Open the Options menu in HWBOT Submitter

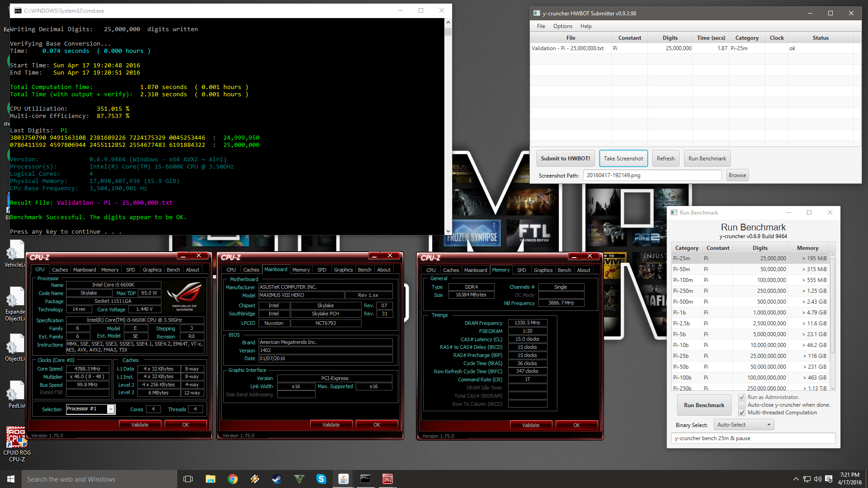click(562, 26)
